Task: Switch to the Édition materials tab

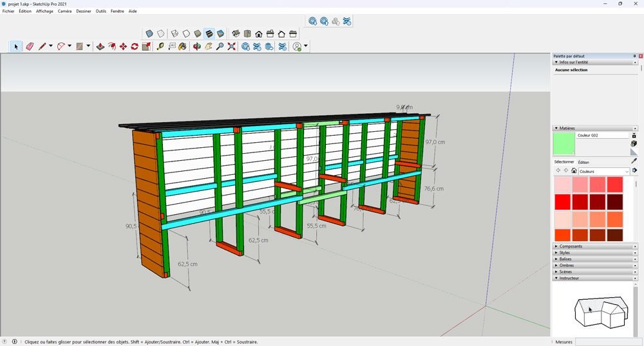Action: coord(583,162)
